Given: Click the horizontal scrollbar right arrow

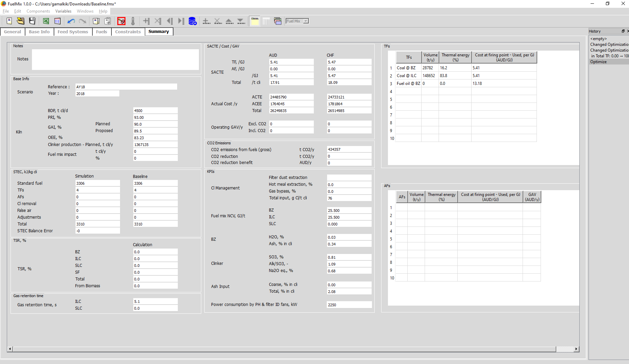Looking at the screenshot, I should coord(576,349).
